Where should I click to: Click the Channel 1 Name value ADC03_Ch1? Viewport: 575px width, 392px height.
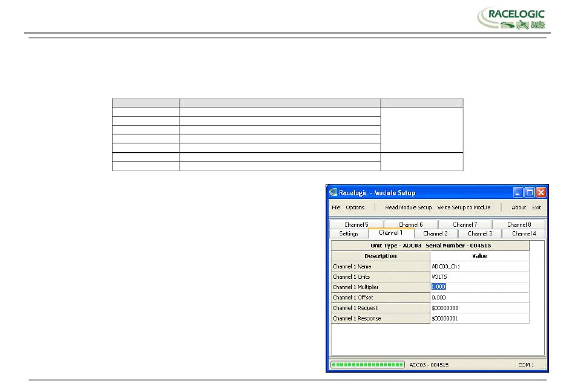(479, 266)
